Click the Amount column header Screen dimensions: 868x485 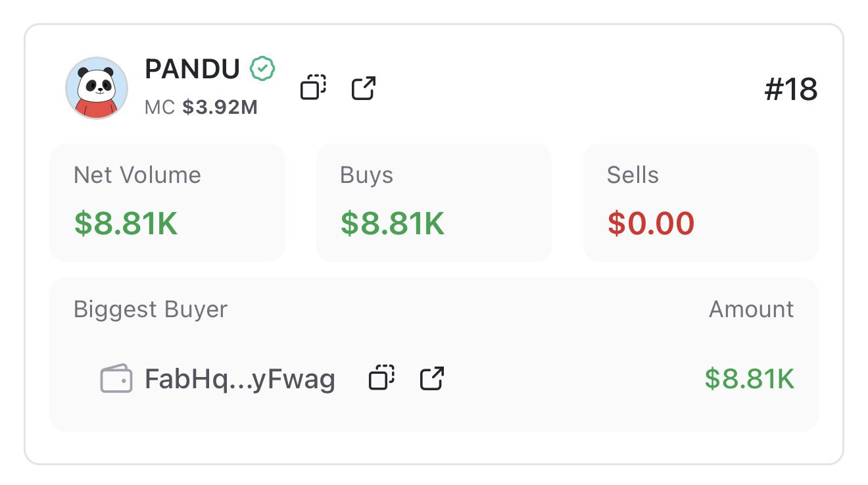[751, 309]
